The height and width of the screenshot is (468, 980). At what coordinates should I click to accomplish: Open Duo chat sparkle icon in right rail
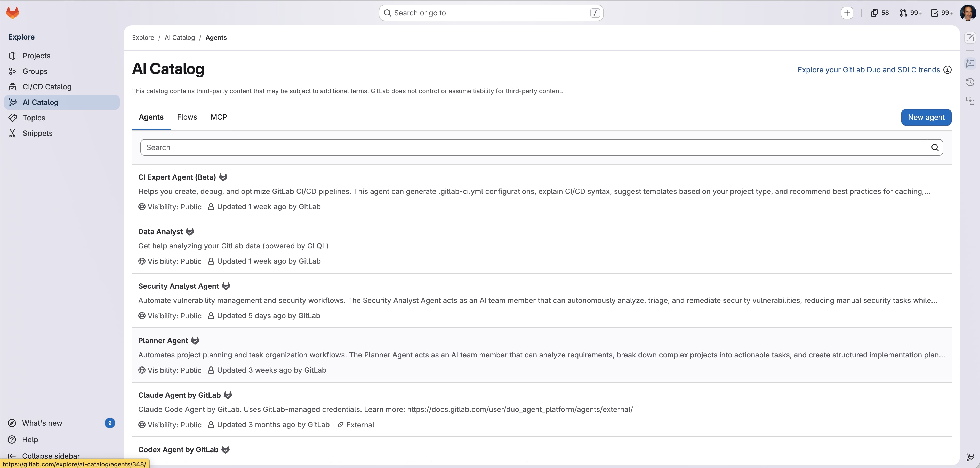[970, 63]
